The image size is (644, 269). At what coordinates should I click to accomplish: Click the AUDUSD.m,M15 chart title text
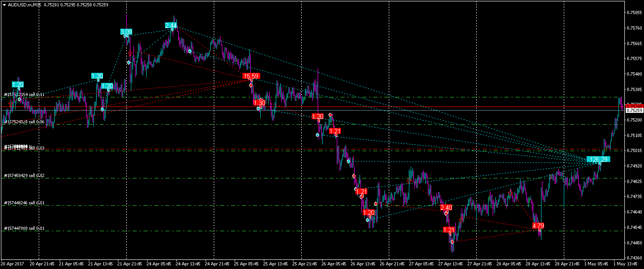click(x=25, y=5)
